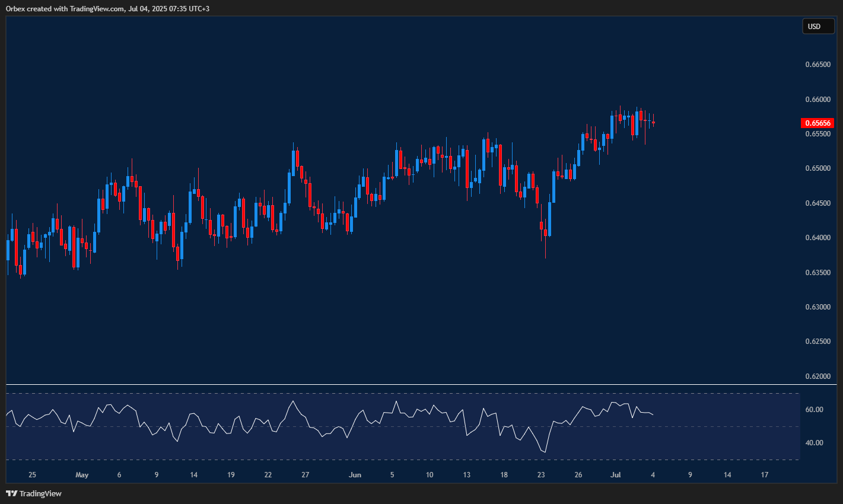
Task: Click the red current price label 0.65656
Action: coord(818,123)
